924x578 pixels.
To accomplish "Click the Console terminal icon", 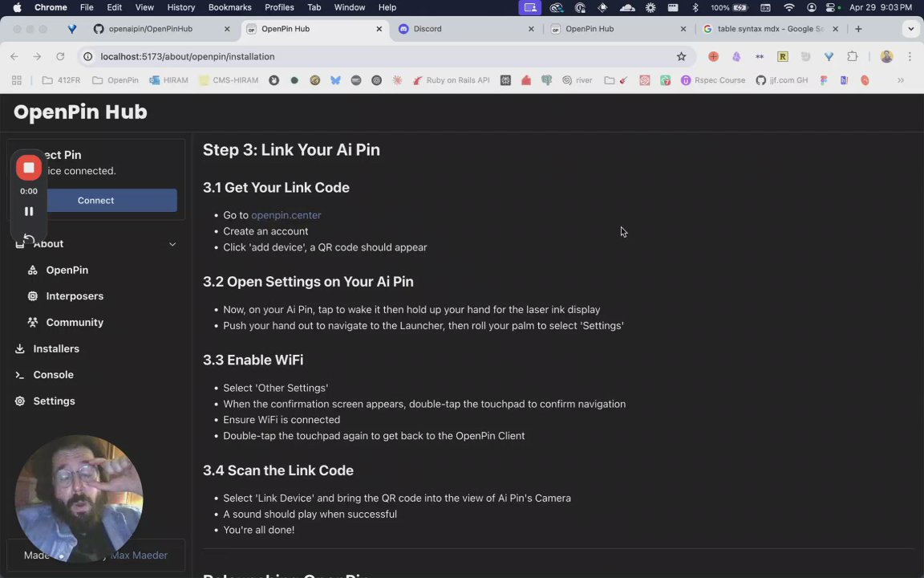I will pyautogui.click(x=19, y=375).
